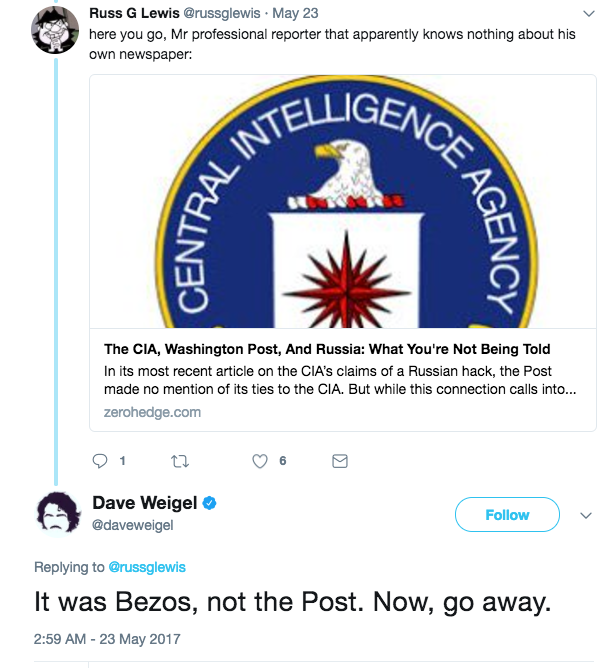
Task: Open Dave Weigel's profile avatar
Action: (59, 513)
